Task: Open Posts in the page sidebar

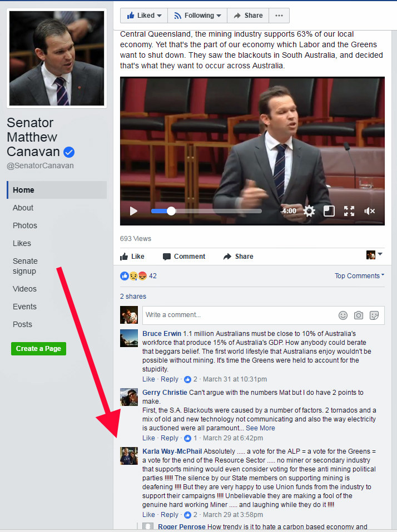Action: [22, 324]
